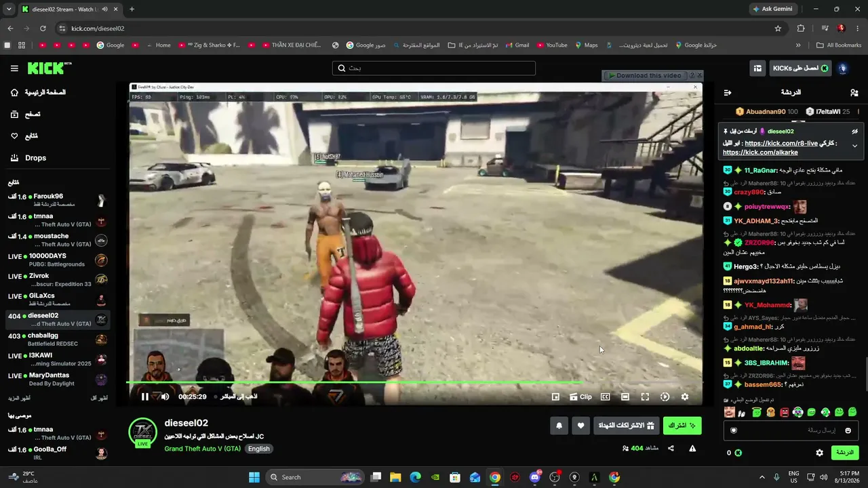Focus the send message chat field
Viewport: 868px width, 488px height.
(791, 430)
